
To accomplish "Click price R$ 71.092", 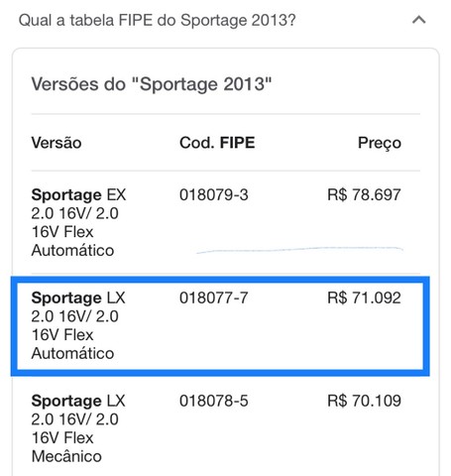I will [x=364, y=297].
